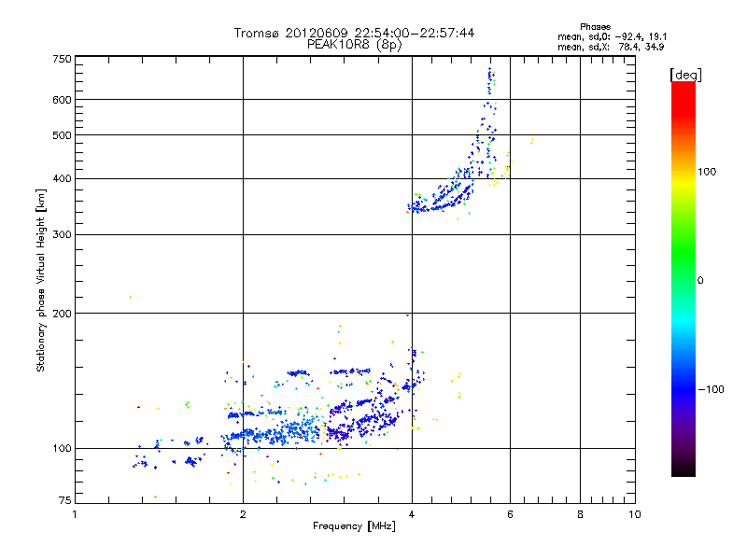Click the 'Frequency [MHz]' axis label

354,526
